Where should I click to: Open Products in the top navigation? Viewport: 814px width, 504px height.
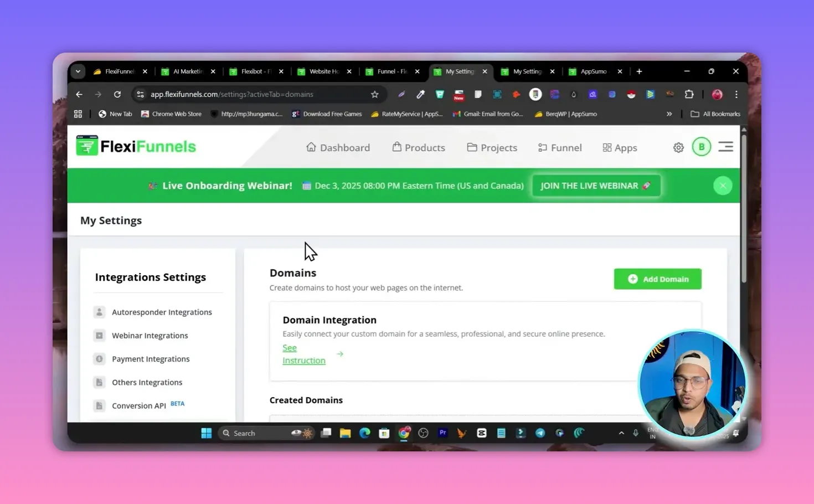coord(419,147)
